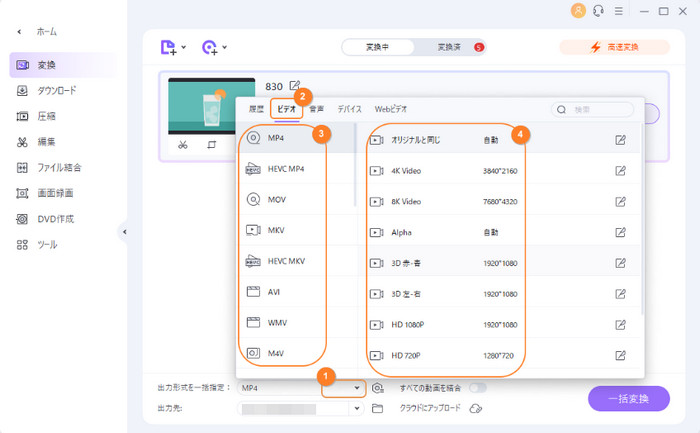Collapse the sidebar with arrow handle
The height and width of the screenshot is (433, 700).
pos(124,232)
